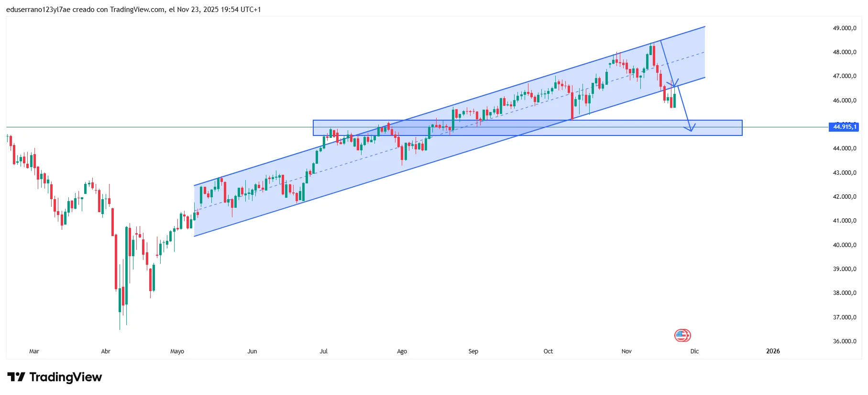Click the 42.000,0 price scale label
This screenshot has width=868, height=395.
point(845,197)
